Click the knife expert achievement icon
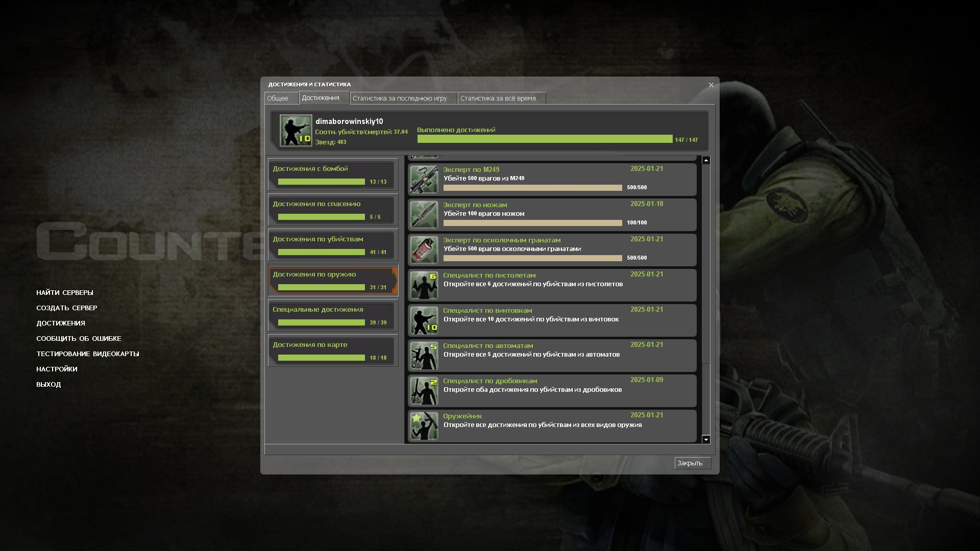 424,215
